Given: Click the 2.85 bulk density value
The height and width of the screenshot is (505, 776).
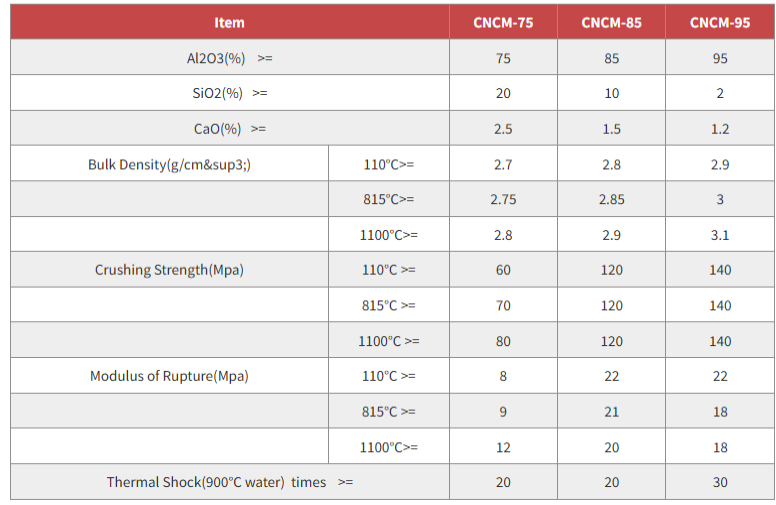Looking at the screenshot, I should click(x=611, y=199).
